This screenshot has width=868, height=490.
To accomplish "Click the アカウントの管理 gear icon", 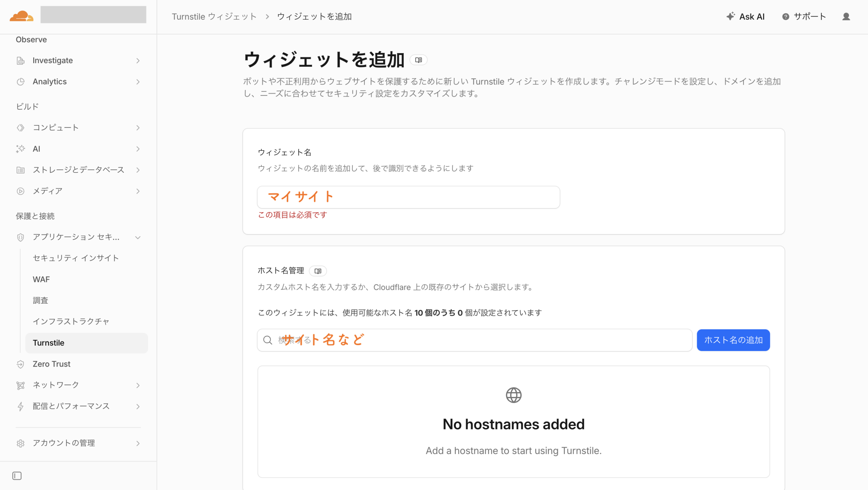I will point(21,443).
